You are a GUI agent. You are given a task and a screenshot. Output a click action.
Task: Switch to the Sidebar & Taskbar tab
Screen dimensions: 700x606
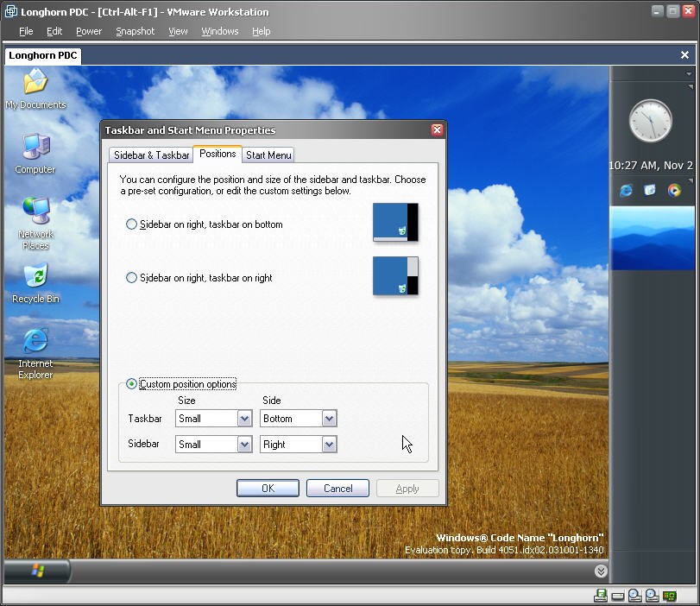pyautogui.click(x=151, y=155)
